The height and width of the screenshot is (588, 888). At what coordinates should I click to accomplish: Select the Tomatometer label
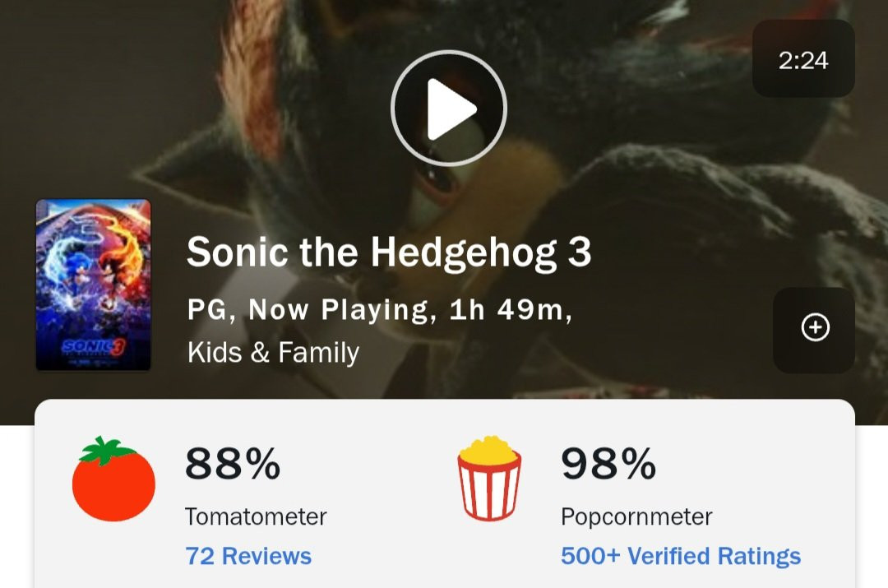pyautogui.click(x=256, y=516)
